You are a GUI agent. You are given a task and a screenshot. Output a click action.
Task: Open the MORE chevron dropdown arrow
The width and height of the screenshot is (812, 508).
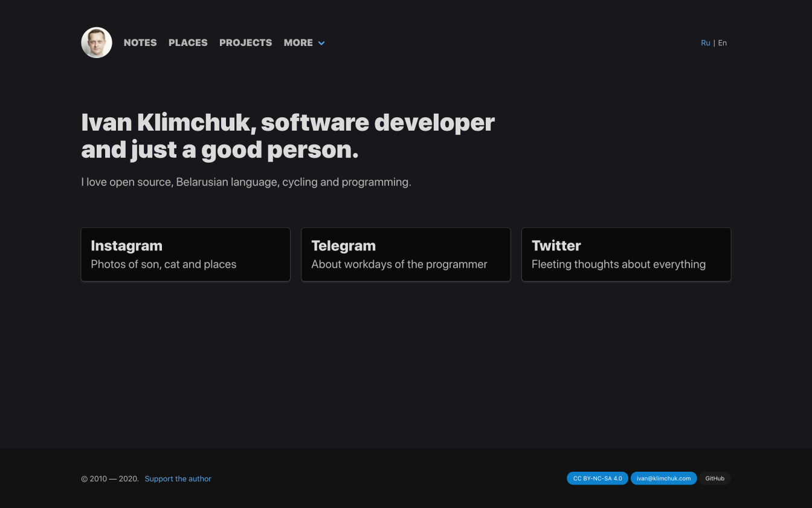(321, 43)
